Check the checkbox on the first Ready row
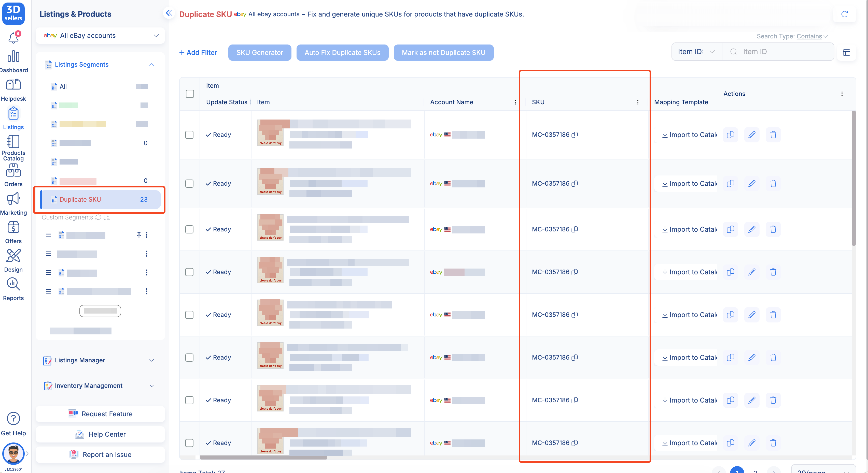 point(189,135)
